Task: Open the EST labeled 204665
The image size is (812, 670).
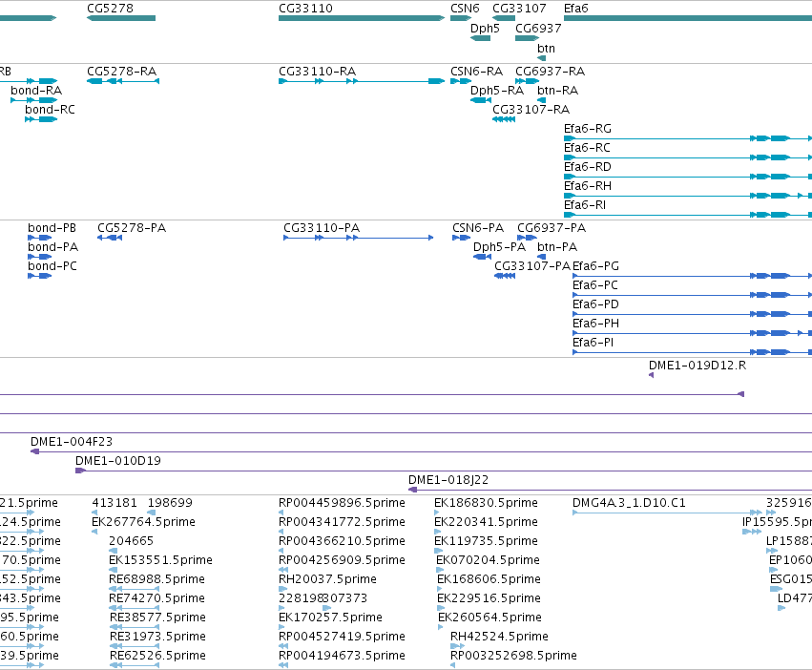Action: [x=131, y=541]
